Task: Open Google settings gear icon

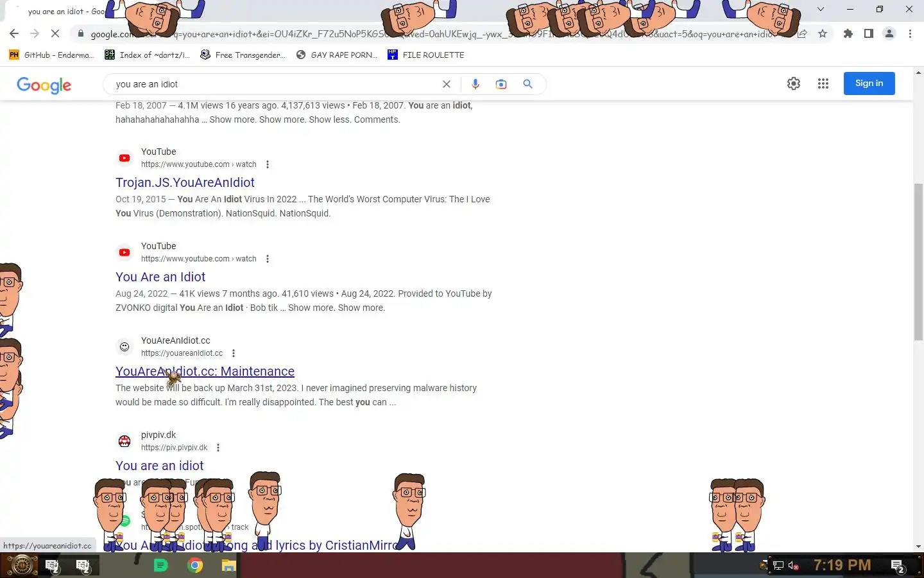Action: [x=794, y=83]
